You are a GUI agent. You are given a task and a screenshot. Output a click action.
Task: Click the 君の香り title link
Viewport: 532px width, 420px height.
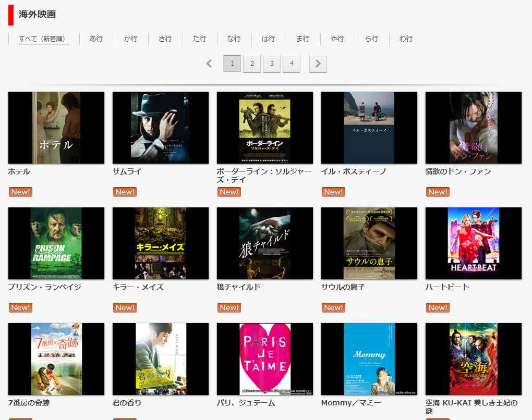coord(127,403)
